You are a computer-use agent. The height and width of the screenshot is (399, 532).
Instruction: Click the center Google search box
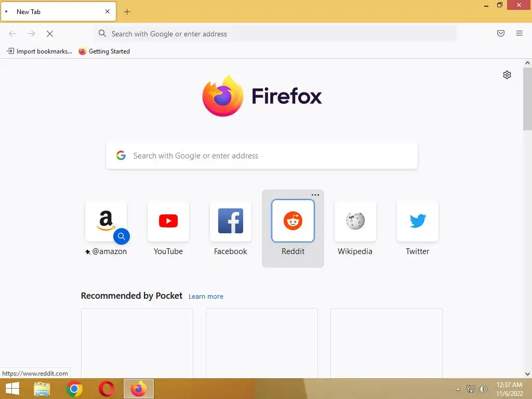pos(262,156)
